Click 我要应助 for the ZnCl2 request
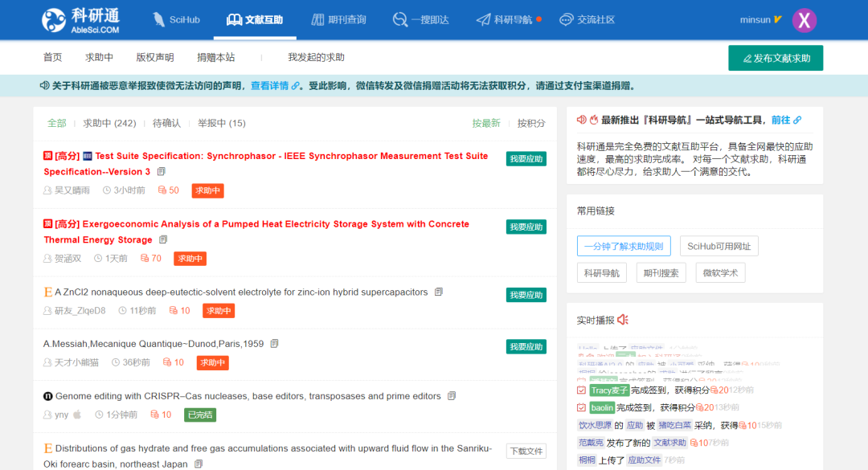 point(526,295)
